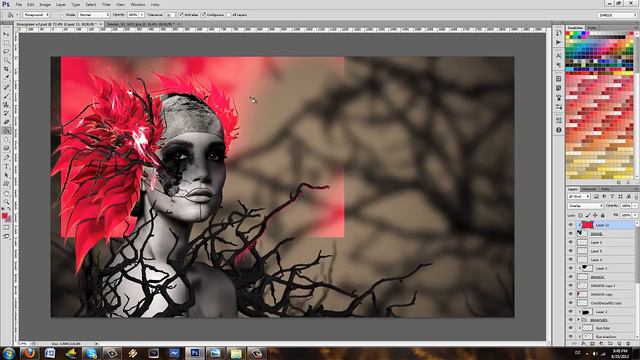Viewport: 640px width, 360px height.
Task: Open the layer Fill dropdown arrow
Action: point(635,215)
